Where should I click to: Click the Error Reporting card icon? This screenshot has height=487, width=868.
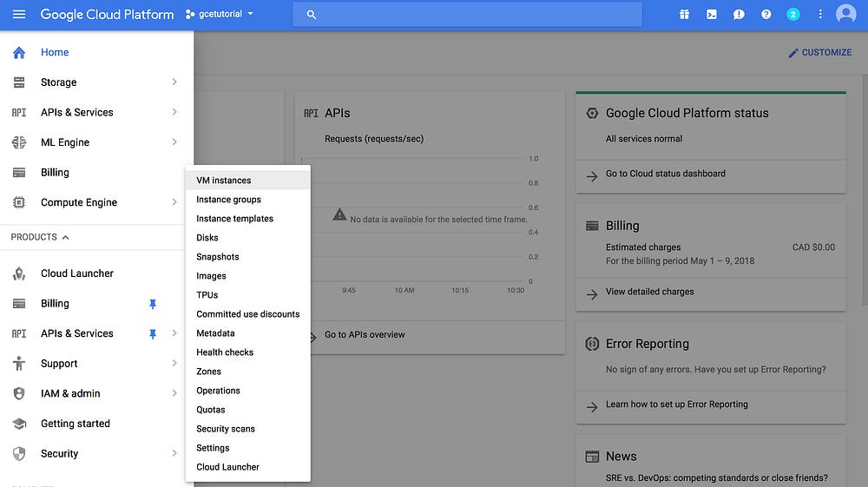point(592,344)
